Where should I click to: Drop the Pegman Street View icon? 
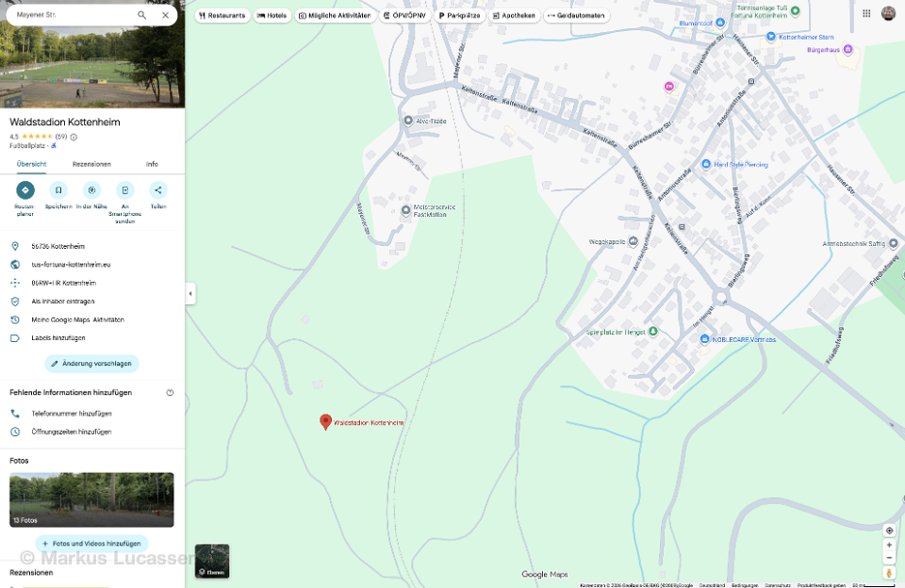(889, 573)
